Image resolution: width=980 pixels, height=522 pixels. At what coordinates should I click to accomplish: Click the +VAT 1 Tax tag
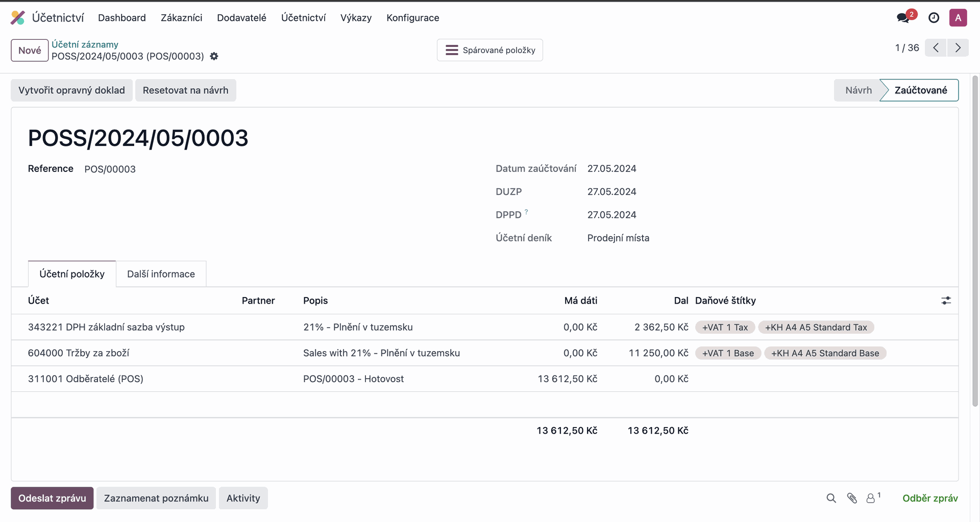(725, 328)
